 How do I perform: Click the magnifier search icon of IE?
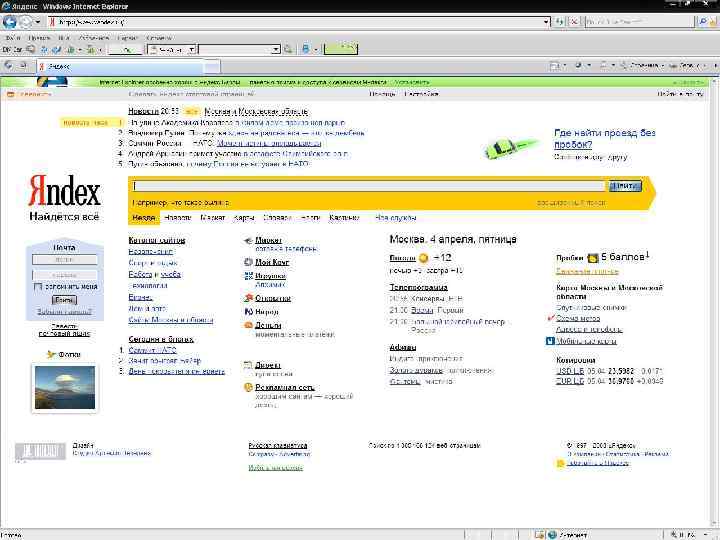pos(703,22)
